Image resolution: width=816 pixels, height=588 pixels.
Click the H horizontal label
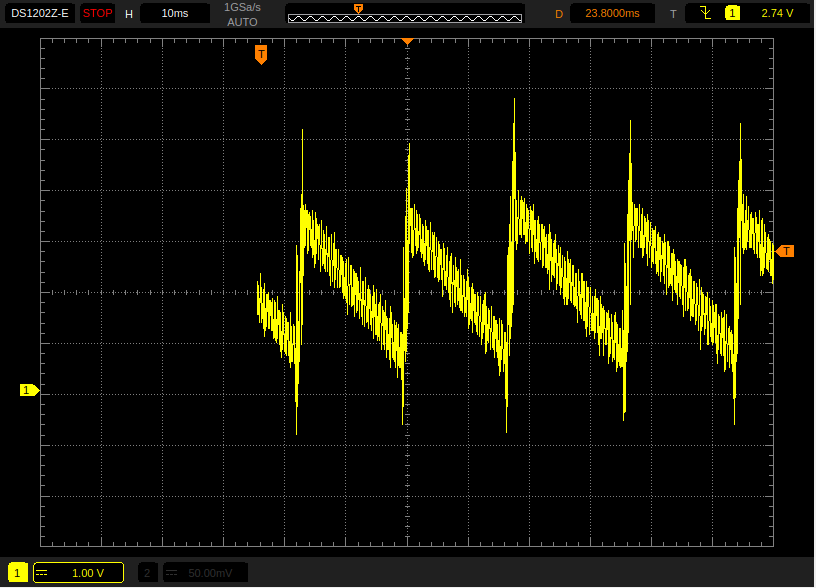[x=129, y=14]
